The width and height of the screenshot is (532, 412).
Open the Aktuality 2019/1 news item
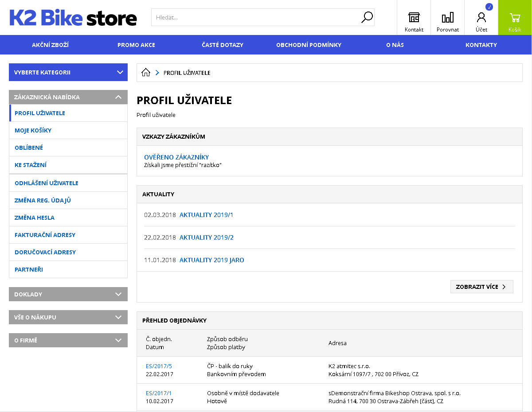point(206,215)
